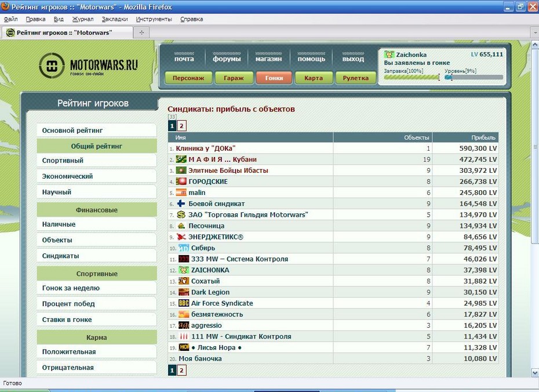Click the aggressio syndicate emblem
539x392 pixels.
pos(184,325)
